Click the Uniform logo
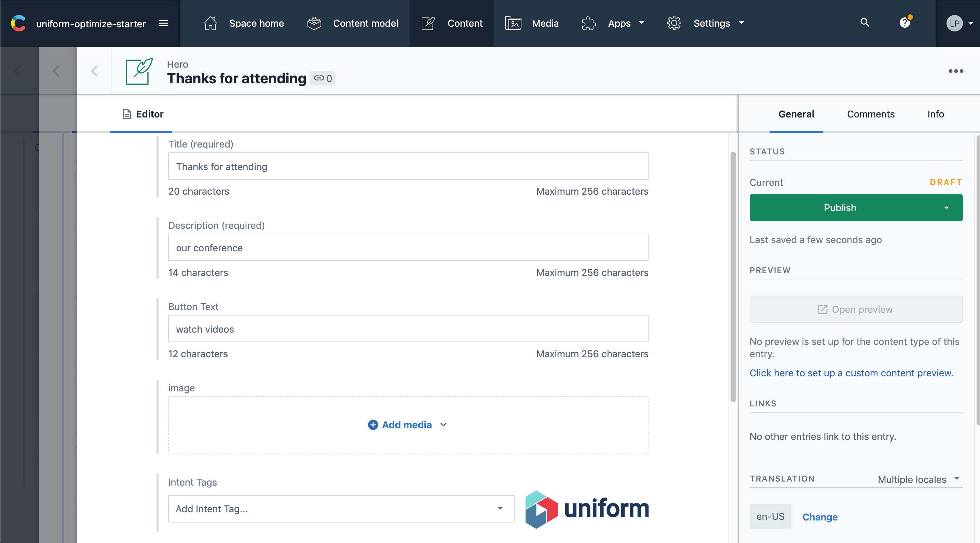The height and width of the screenshot is (543, 980). pos(587,509)
